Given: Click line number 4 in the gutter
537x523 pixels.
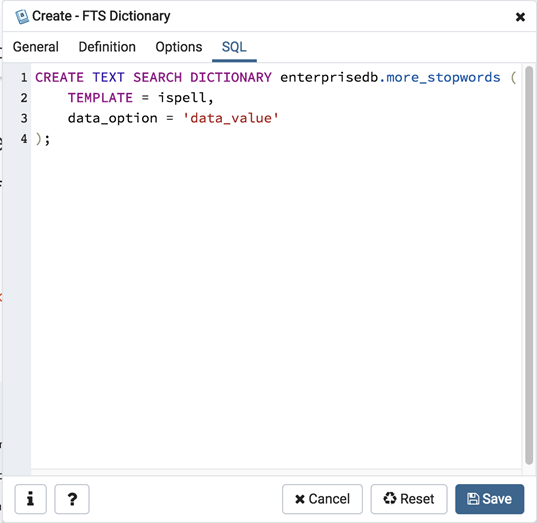Looking at the screenshot, I should tap(24, 139).
